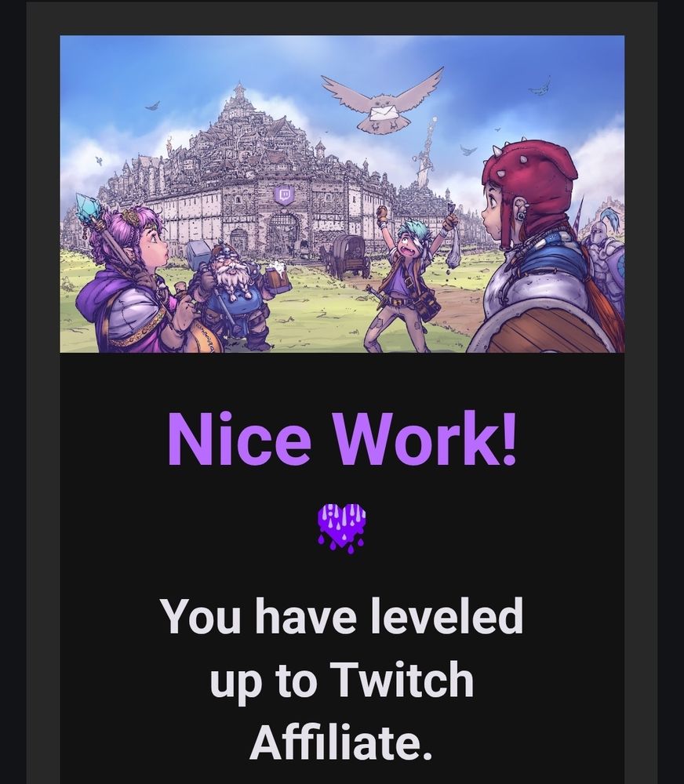The width and height of the screenshot is (684, 784).
Task: Click the dwarf's foaming beer mug
Action: point(278,278)
